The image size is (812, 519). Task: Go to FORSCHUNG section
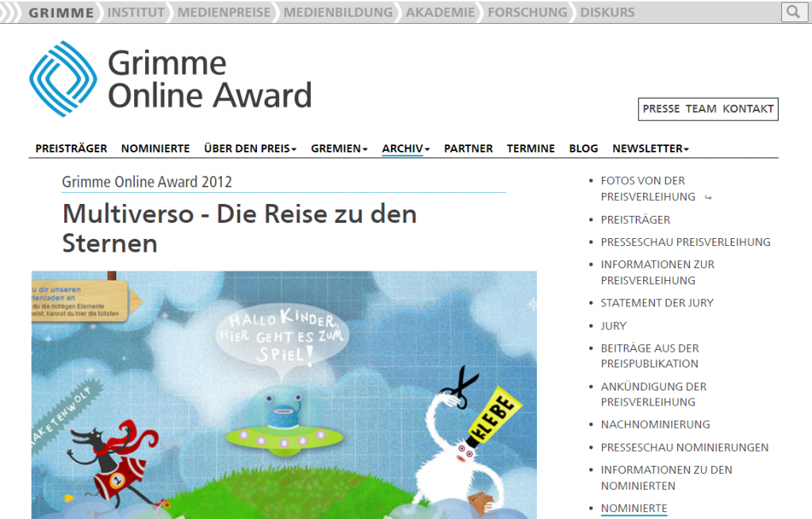pos(527,13)
